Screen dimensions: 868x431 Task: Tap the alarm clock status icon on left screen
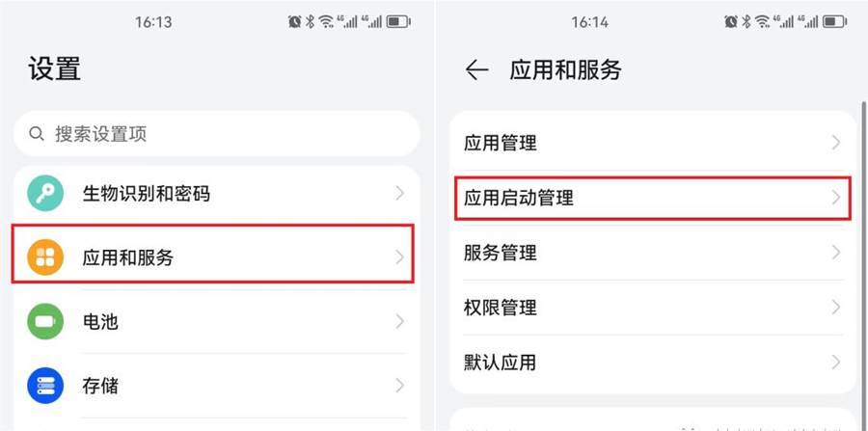click(x=294, y=21)
